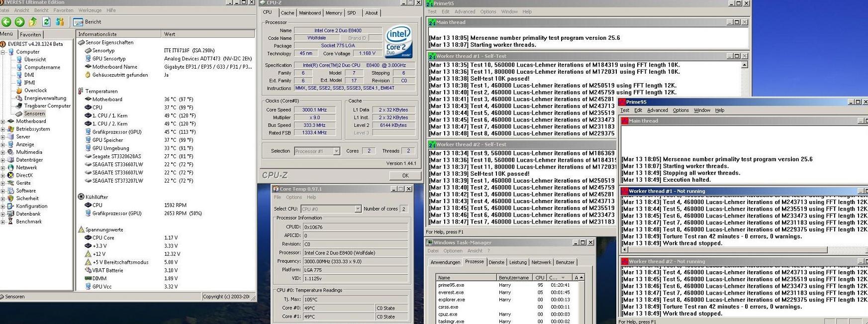Sort Task-Manager processes by Name column
Image resolution: width=868 pixels, height=324 pixels.
(x=466, y=277)
